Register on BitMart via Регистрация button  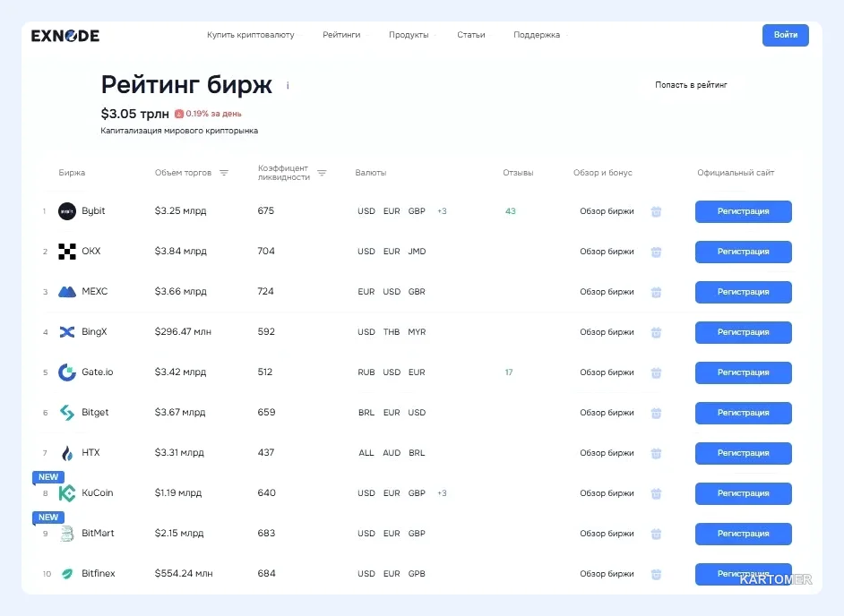point(744,534)
